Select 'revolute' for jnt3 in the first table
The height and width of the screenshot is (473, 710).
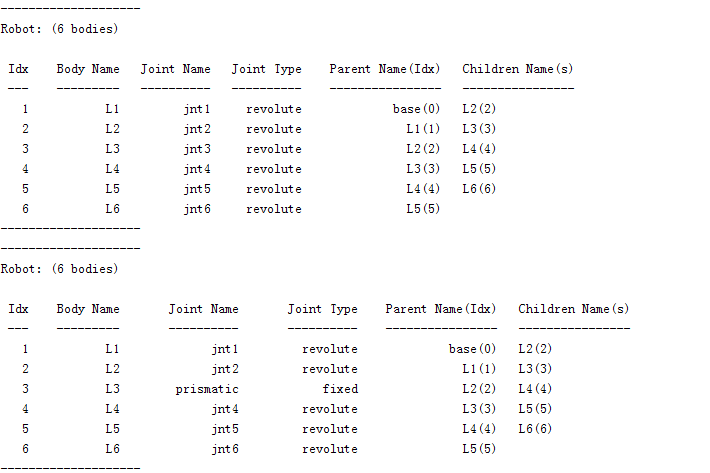273,149
